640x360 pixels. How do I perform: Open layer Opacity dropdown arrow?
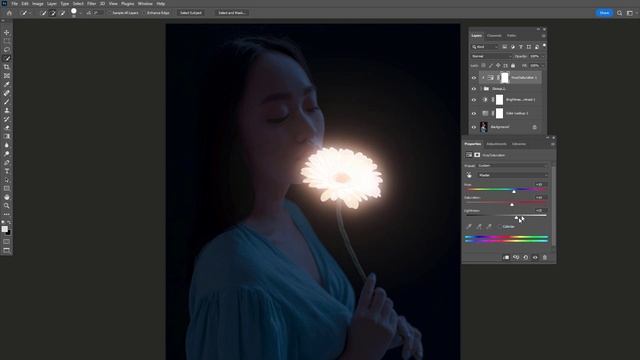tap(542, 56)
